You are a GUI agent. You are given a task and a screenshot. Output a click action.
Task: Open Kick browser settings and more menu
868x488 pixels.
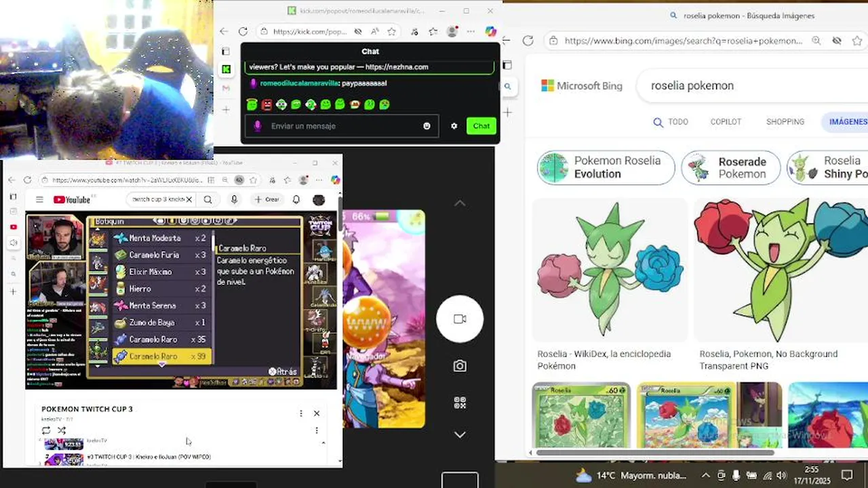[471, 31]
